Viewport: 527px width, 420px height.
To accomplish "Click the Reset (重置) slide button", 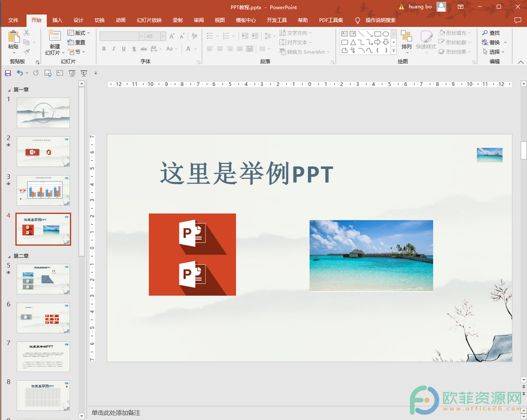I will tap(77, 42).
